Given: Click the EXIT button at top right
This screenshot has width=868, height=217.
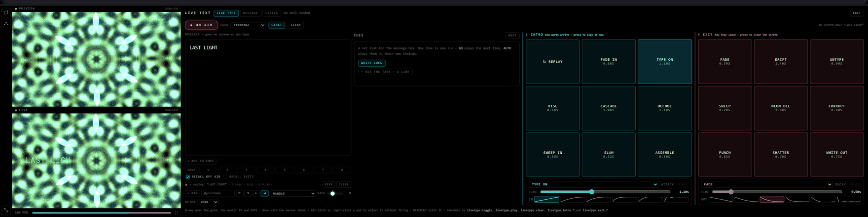Looking at the screenshot, I should (x=857, y=13).
